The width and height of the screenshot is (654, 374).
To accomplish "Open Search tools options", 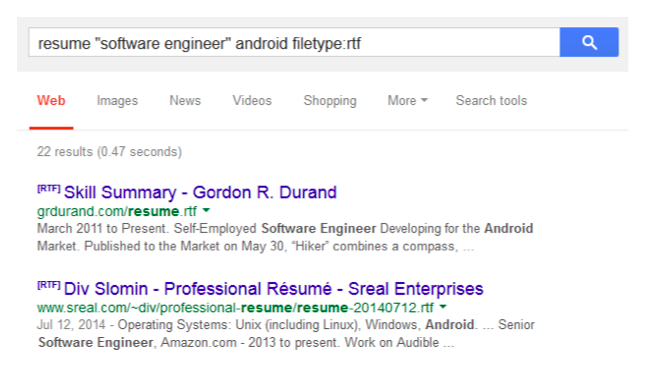I will 491,100.
